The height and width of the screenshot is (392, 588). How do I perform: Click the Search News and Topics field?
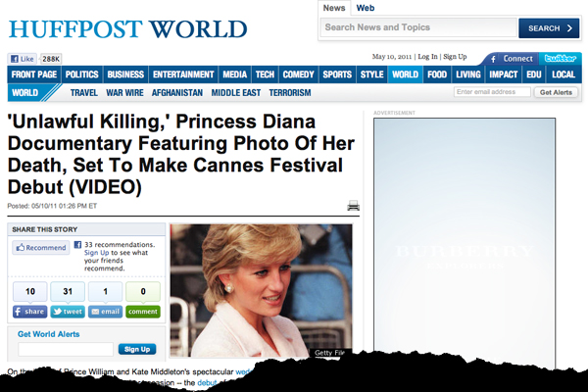pos(418,27)
